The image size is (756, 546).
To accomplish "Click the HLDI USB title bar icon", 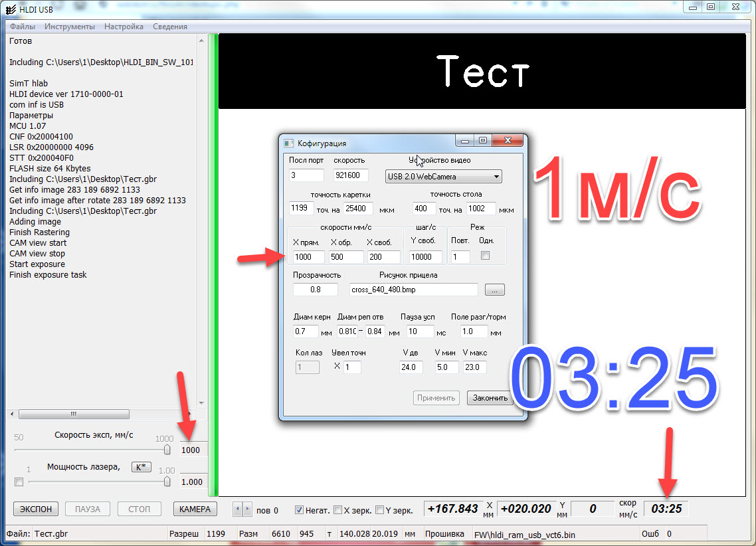I will (x=11, y=10).
